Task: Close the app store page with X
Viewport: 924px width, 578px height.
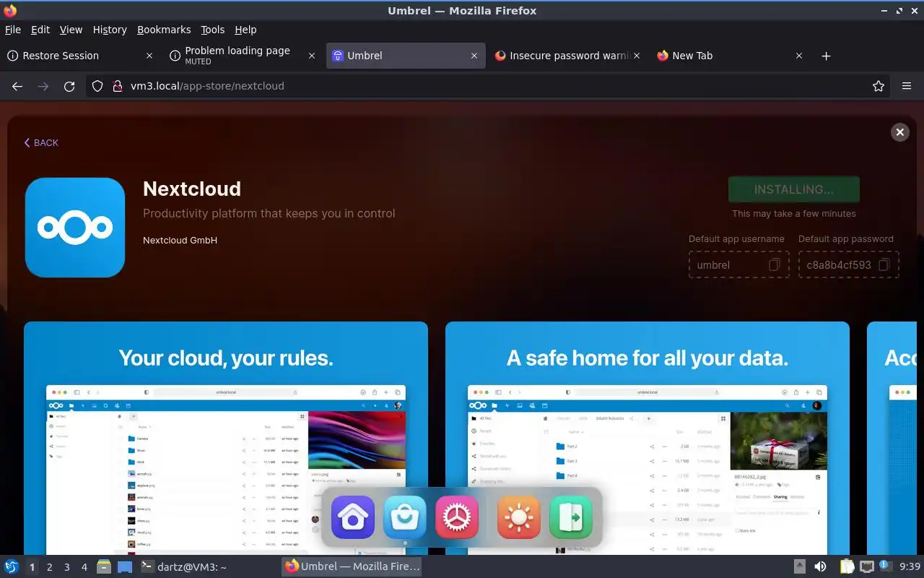Action: click(899, 132)
